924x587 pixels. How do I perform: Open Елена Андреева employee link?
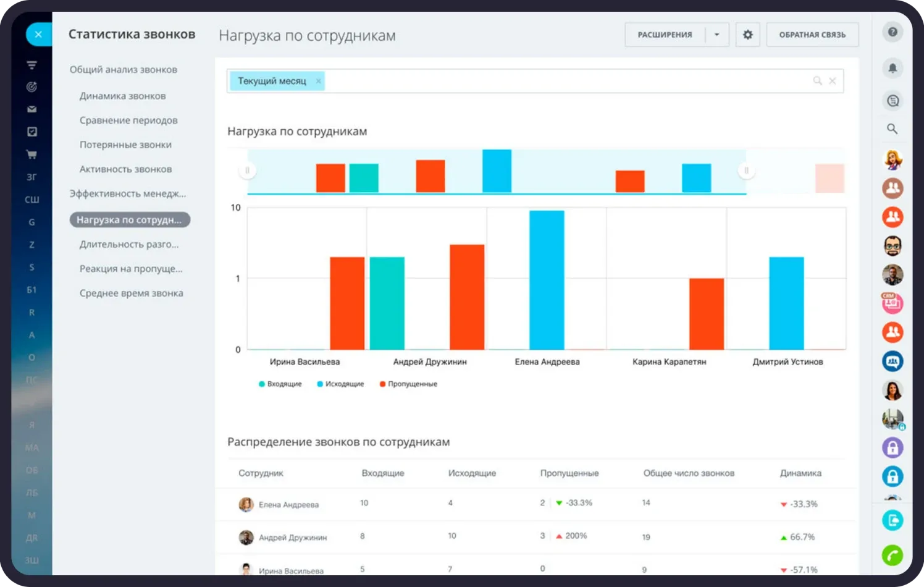pyautogui.click(x=288, y=505)
